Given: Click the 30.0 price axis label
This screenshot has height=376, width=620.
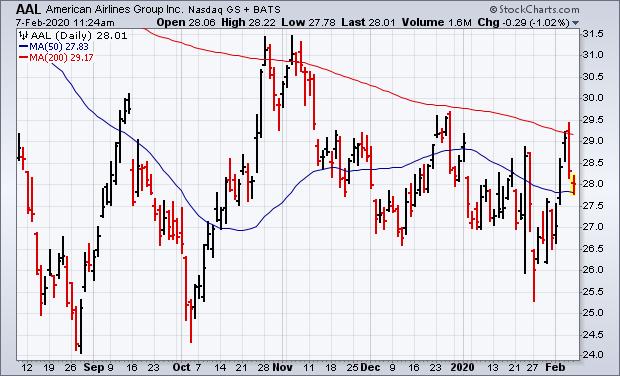Looking at the screenshot, I should coord(593,98).
